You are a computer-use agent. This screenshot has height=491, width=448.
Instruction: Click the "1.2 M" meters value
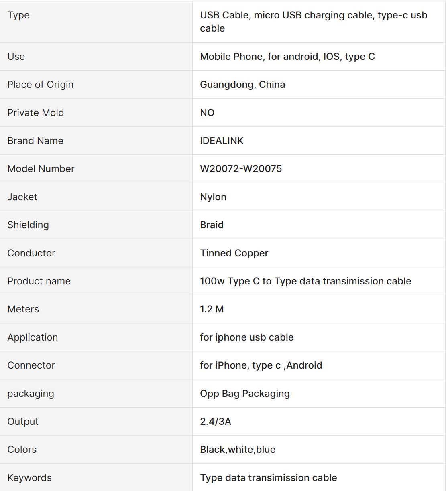pos(212,309)
